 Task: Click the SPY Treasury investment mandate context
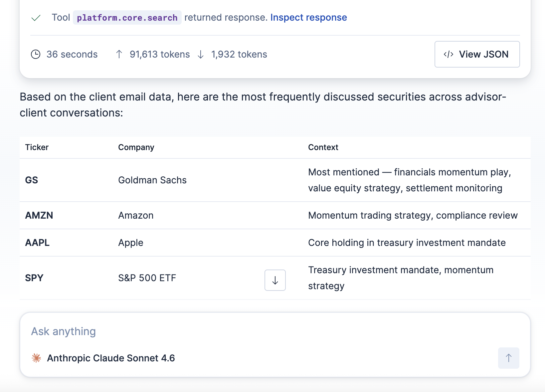point(401,278)
